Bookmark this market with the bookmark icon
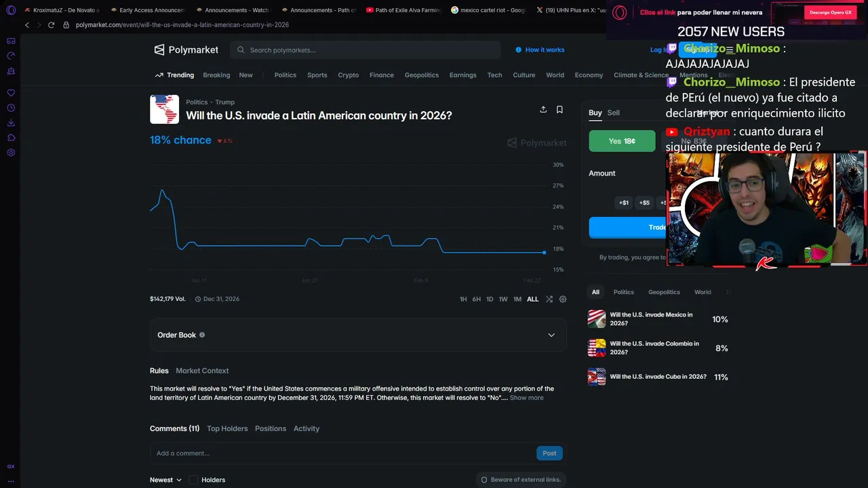 (559, 109)
